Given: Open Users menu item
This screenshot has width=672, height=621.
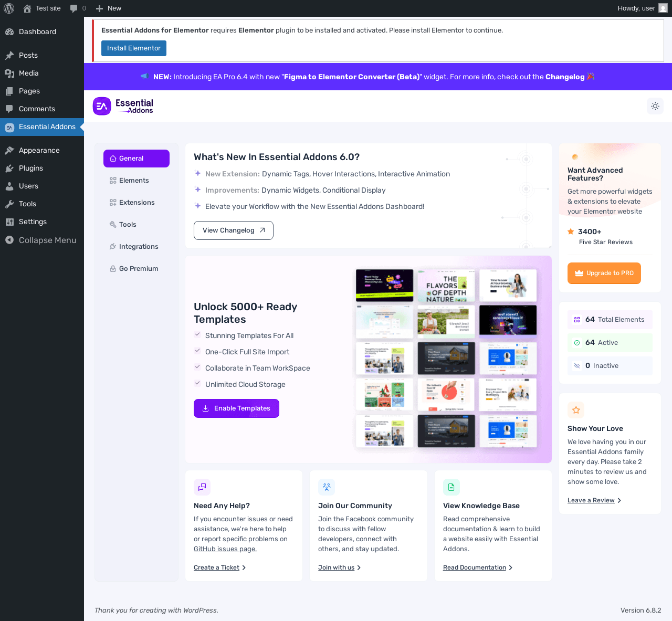Looking at the screenshot, I should coord(42,186).
